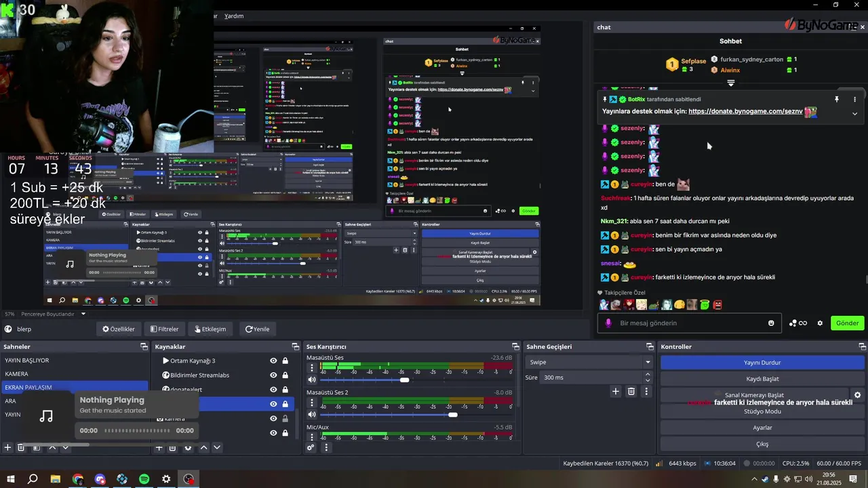This screenshot has height=488, width=868.
Task: Remove the selected source in Kaynaklar
Action: click(x=172, y=447)
